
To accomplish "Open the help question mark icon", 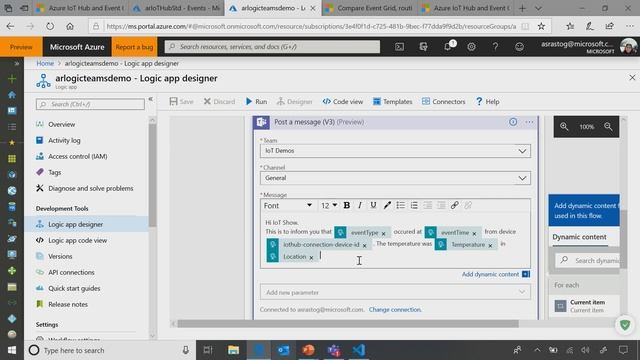I will click(x=495, y=47).
